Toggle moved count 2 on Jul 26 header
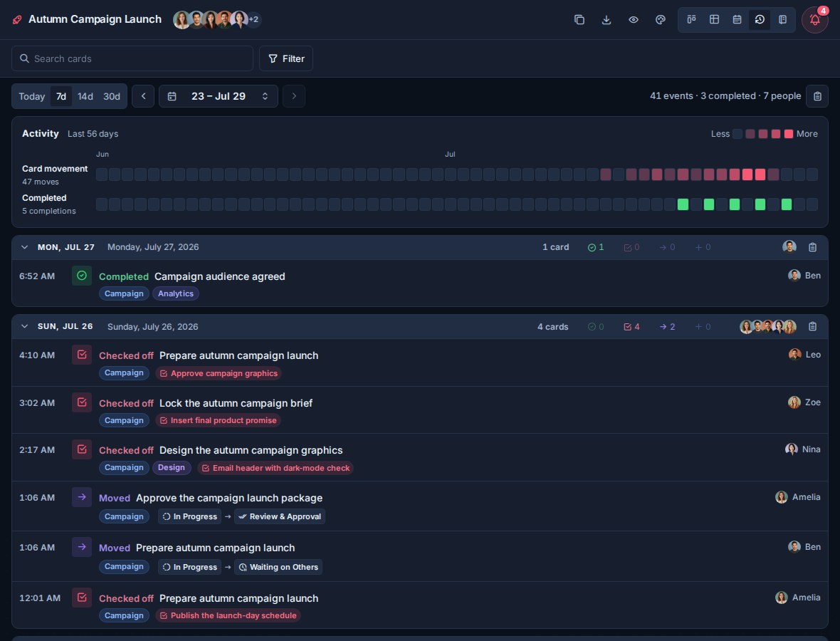Viewport: 840px width, 641px height. tap(667, 326)
